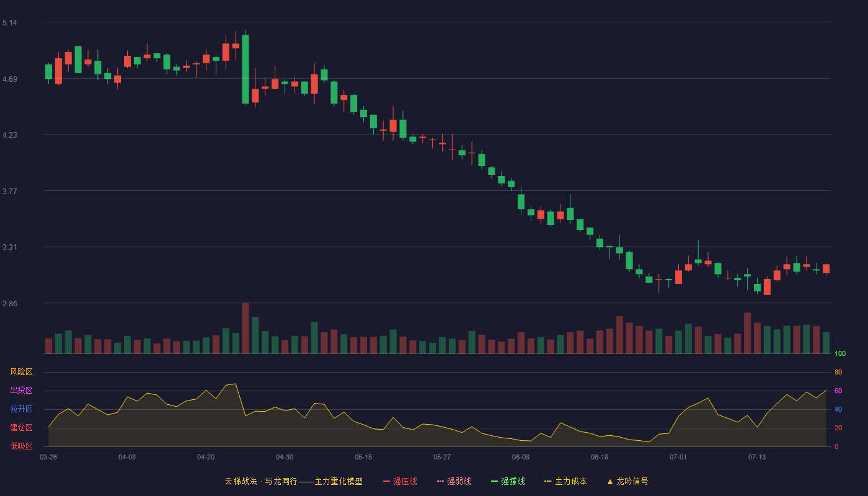Image resolution: width=868 pixels, height=496 pixels.
Task: Toggle the 云梯战法 主力量化模型 candlestick legend
Action: click(x=294, y=481)
